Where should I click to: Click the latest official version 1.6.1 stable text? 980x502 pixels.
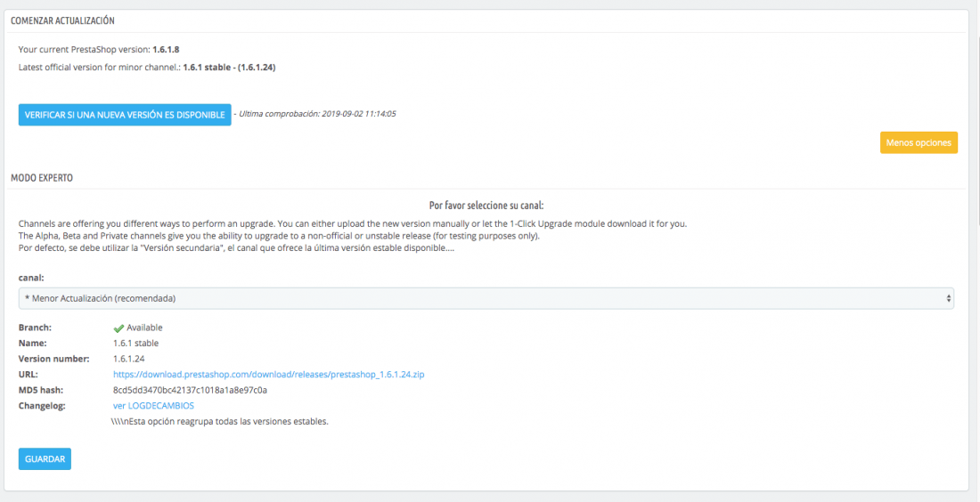point(229,68)
